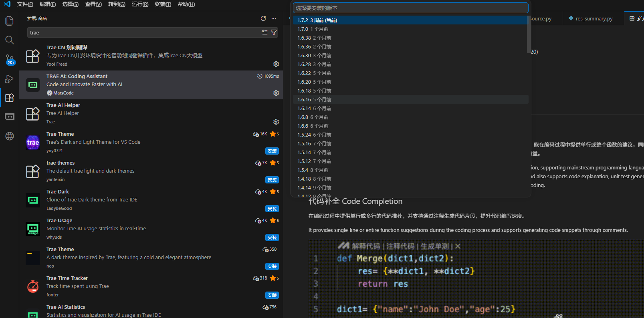644x318 pixels.
Task: Select version 1.6.18 entry
Action: (x=410, y=91)
